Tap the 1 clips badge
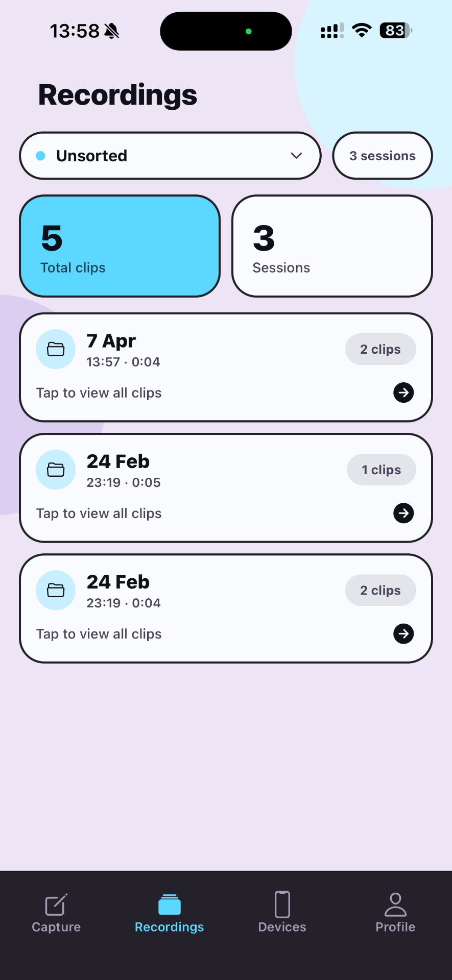This screenshot has width=452, height=980. (x=382, y=470)
